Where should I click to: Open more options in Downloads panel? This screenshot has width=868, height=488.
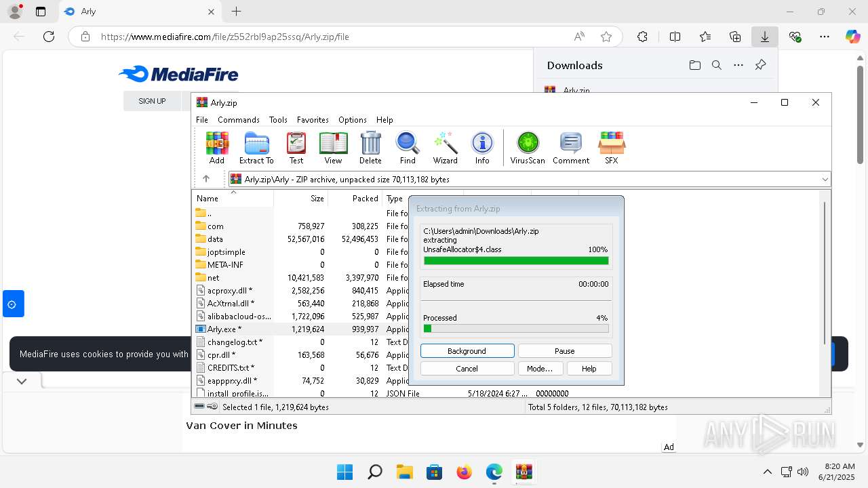pos(738,65)
